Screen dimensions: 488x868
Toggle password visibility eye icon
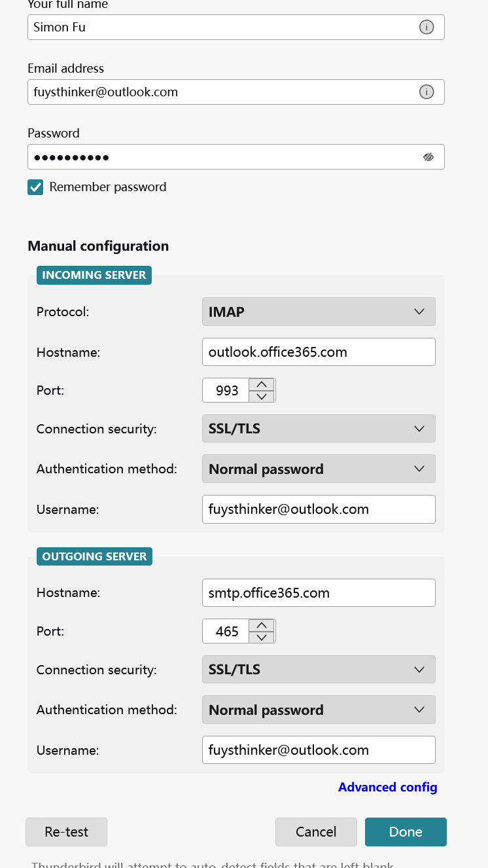tap(428, 157)
